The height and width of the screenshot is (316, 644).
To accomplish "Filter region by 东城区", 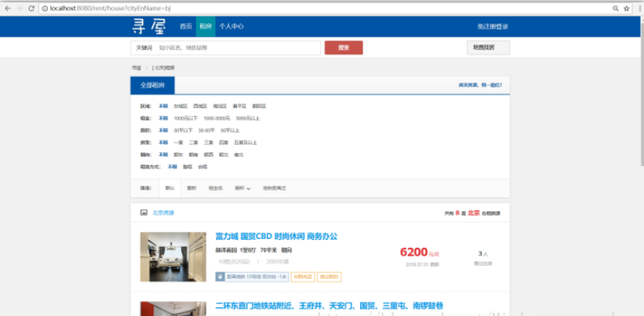I will [x=180, y=106].
